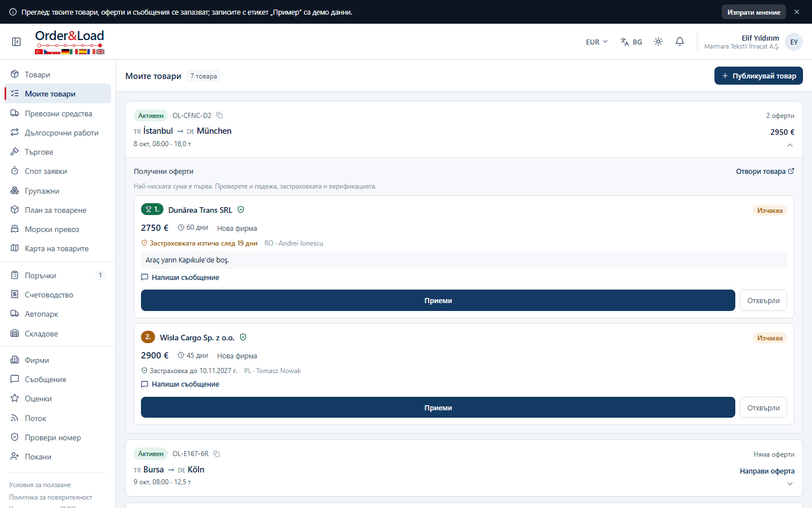Image resolution: width=812 pixels, height=508 pixels.
Task: Open 'Поръчки' with badge 1
Action: click(58, 275)
